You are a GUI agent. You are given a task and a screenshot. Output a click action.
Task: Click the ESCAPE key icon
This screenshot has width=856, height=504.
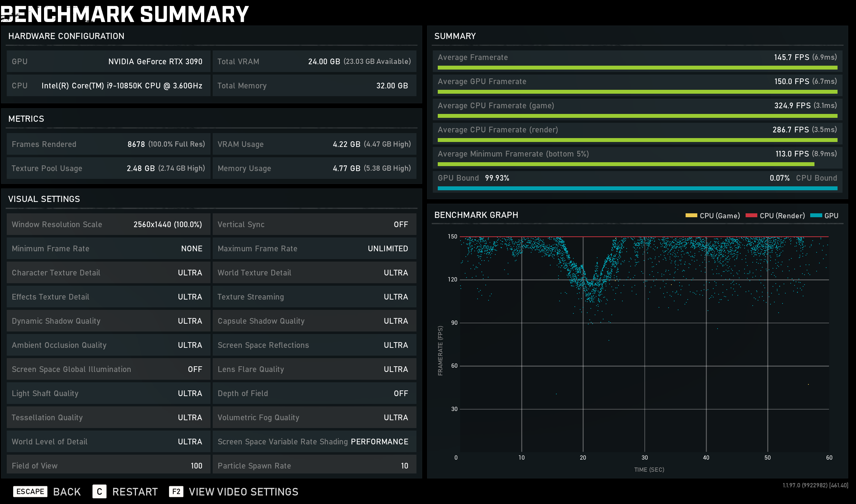tap(30, 492)
